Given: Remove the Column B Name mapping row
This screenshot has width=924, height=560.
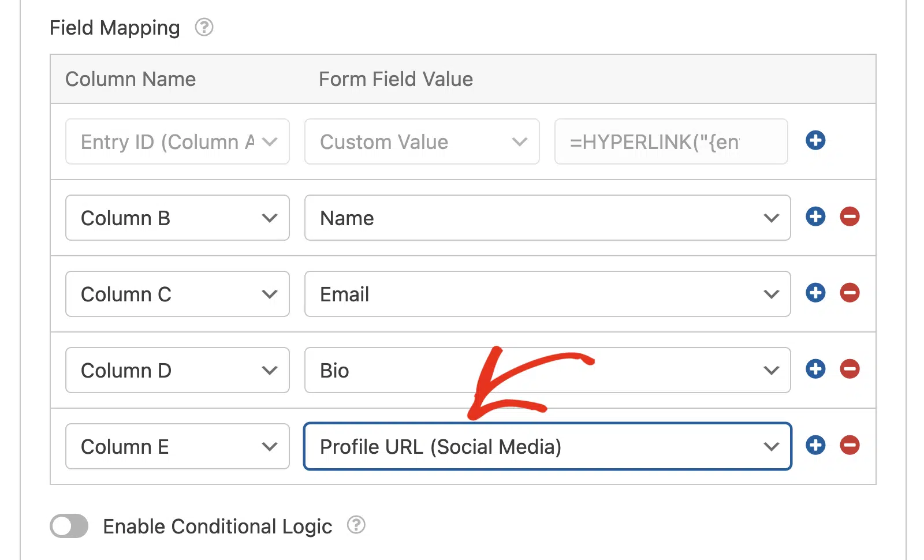Looking at the screenshot, I should (850, 216).
